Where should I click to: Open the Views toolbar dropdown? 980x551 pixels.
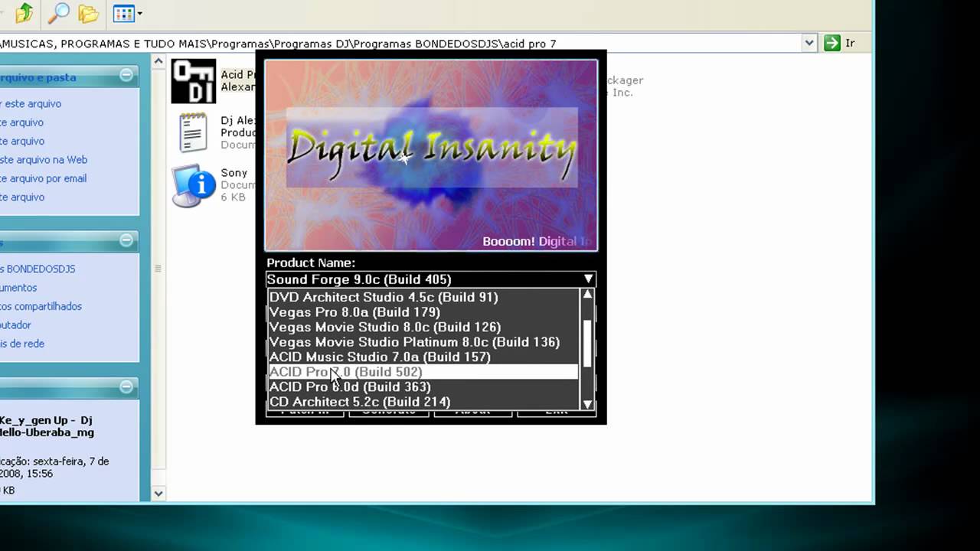point(127,13)
